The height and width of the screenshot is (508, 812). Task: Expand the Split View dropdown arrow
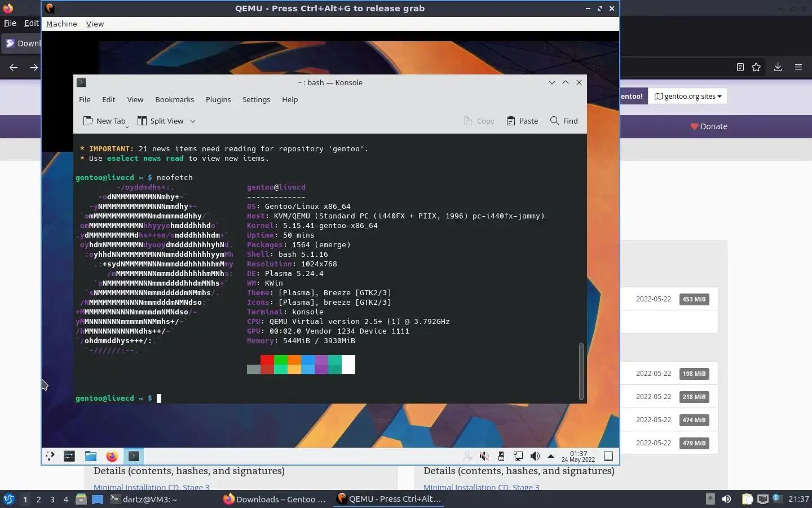tap(193, 121)
